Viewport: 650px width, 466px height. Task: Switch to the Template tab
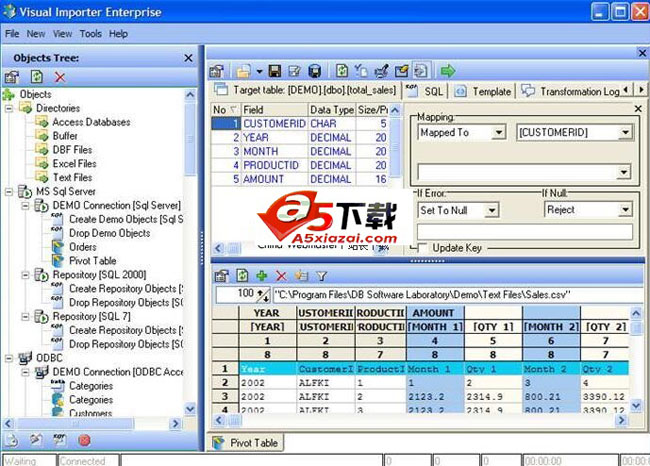[x=483, y=91]
